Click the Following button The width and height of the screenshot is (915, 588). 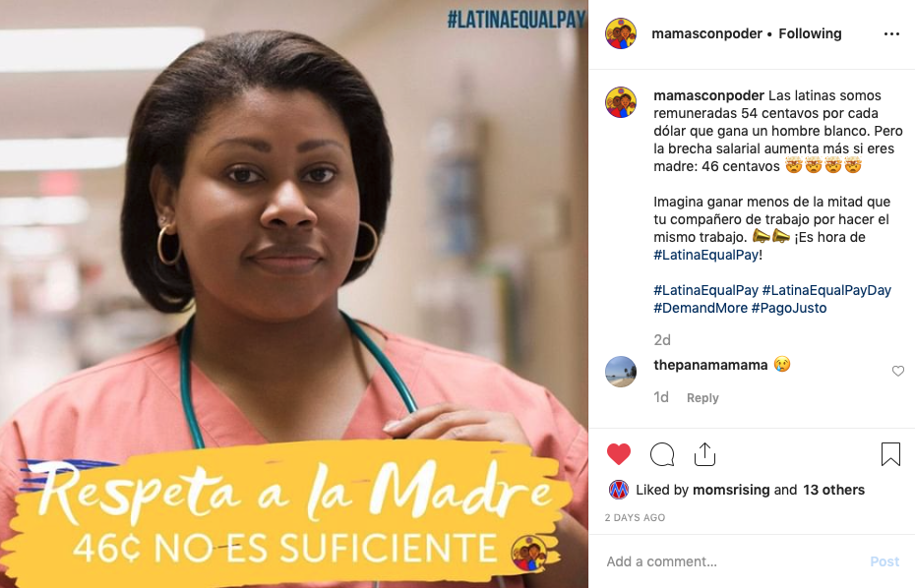(x=810, y=33)
